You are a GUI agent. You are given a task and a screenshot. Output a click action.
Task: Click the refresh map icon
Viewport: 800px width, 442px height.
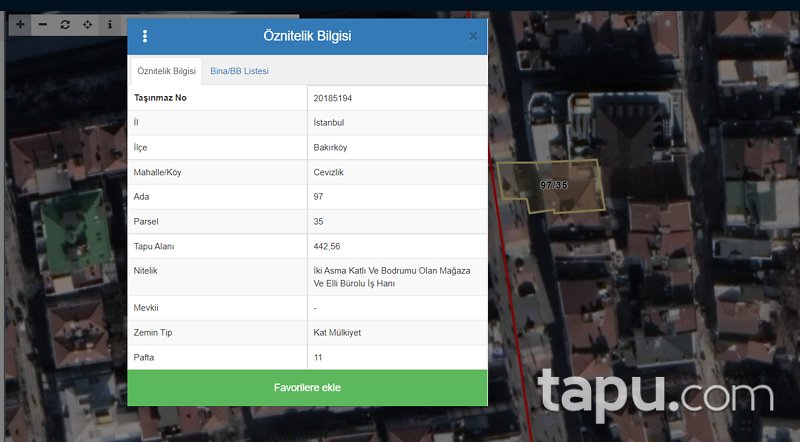pos(65,24)
